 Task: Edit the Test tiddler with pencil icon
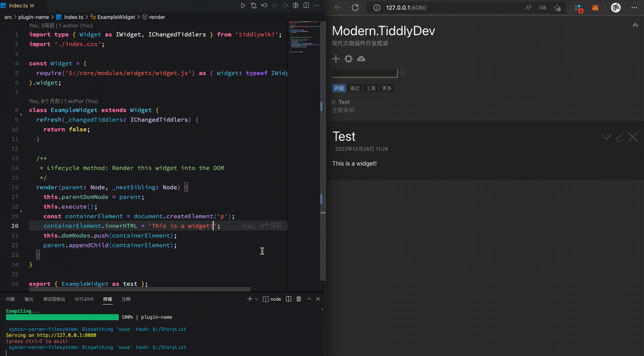620,137
